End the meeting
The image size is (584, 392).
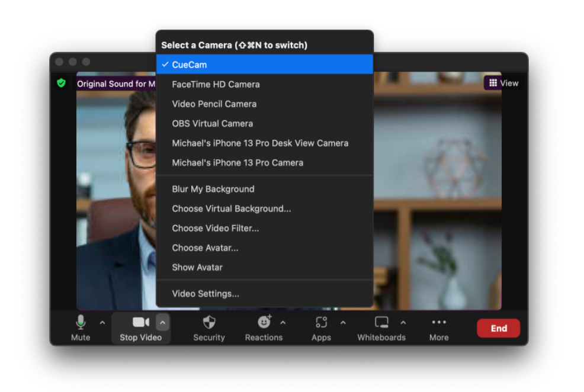click(x=498, y=328)
